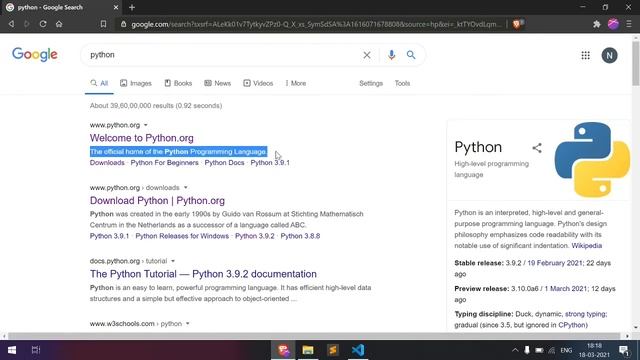
Task: Open the browser hamburger menu
Action: [629, 24]
